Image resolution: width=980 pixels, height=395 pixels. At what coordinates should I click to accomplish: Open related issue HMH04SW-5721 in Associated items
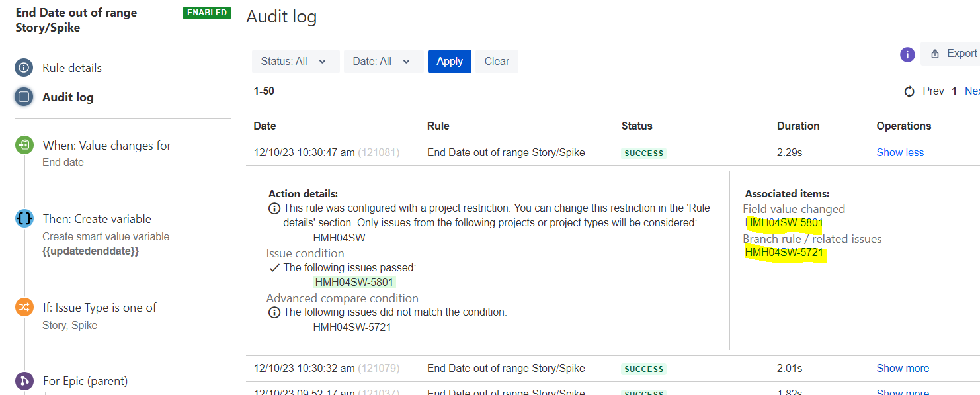click(x=784, y=253)
